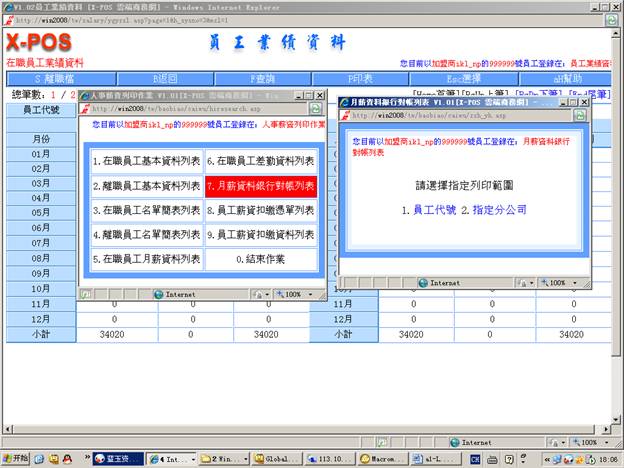Viewport: 624px width, 468px height.
Task: Click the F 查詢 menu item
Action: click(264, 78)
